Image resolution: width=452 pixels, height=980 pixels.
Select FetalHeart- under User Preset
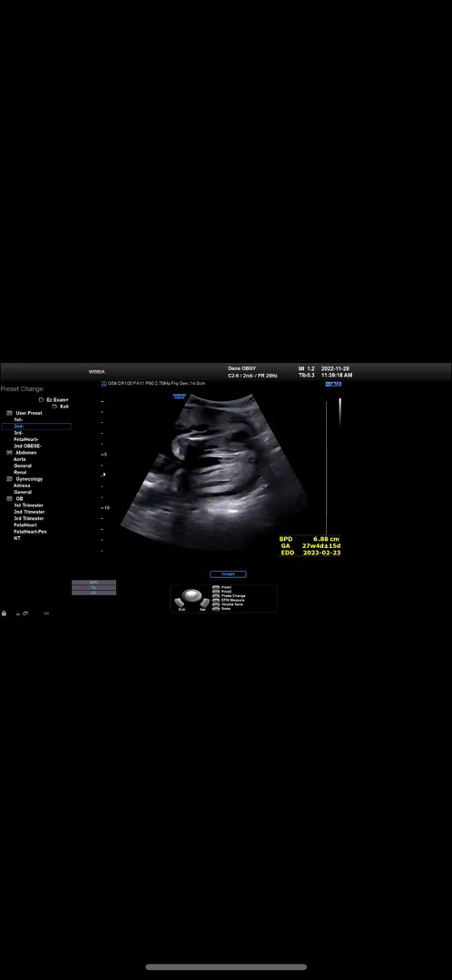(x=26, y=439)
